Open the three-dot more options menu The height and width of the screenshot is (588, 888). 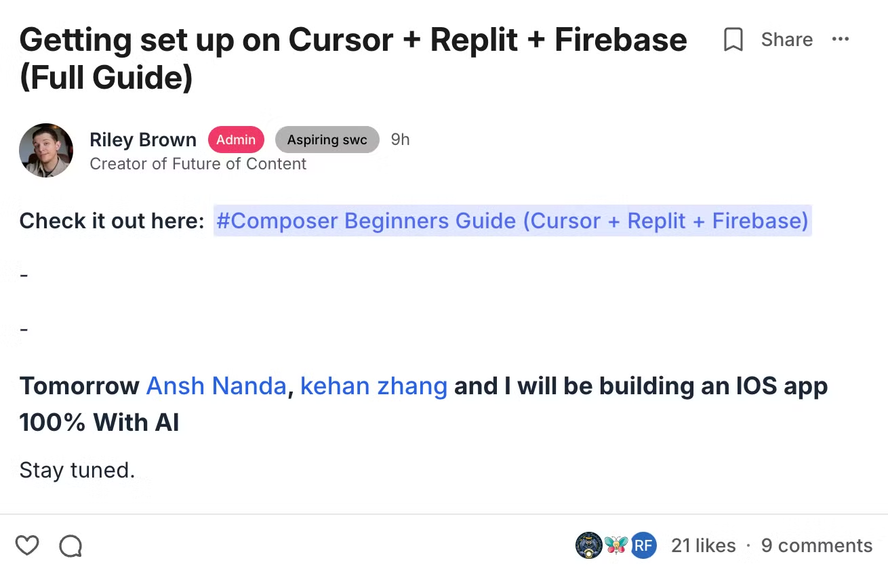pos(840,39)
